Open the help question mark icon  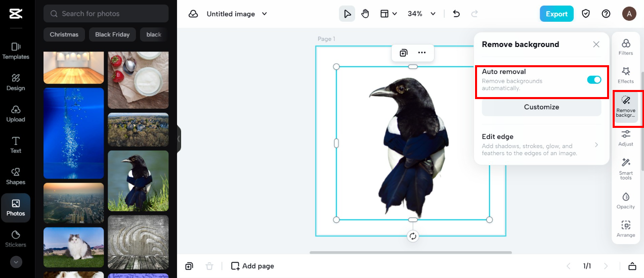coord(606,14)
